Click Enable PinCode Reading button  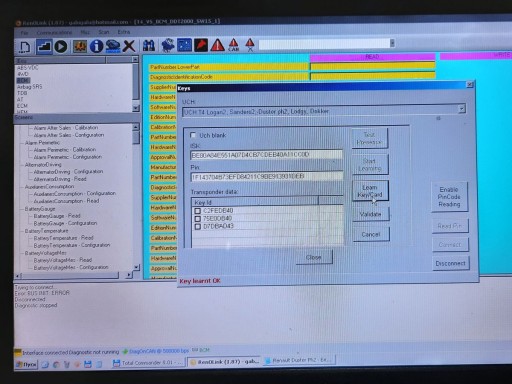[449, 197]
